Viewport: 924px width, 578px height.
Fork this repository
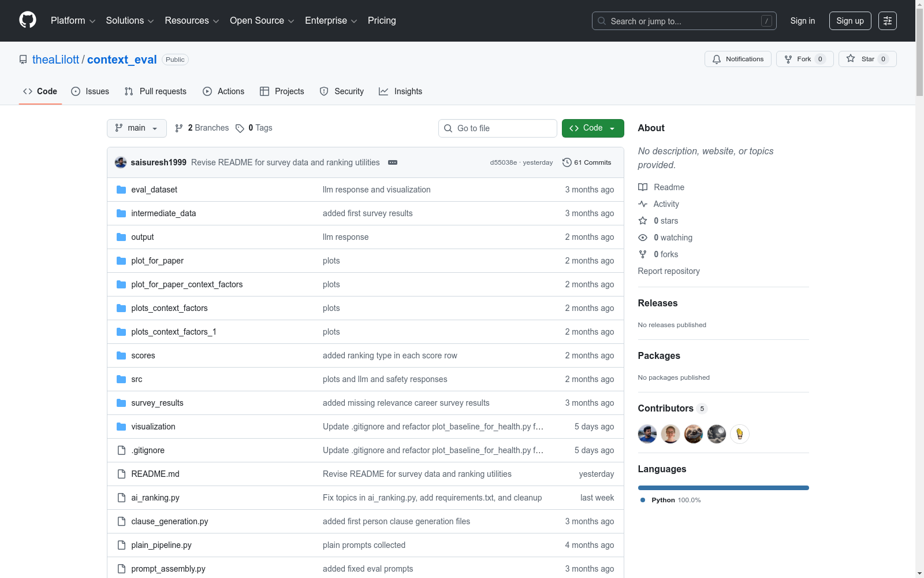tap(805, 59)
